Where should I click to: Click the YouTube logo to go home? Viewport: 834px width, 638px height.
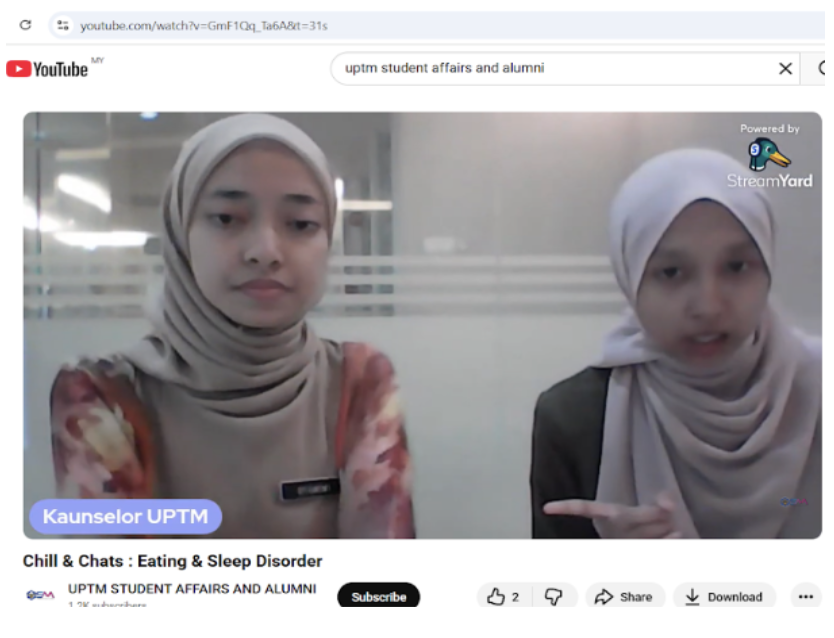pos(48,69)
